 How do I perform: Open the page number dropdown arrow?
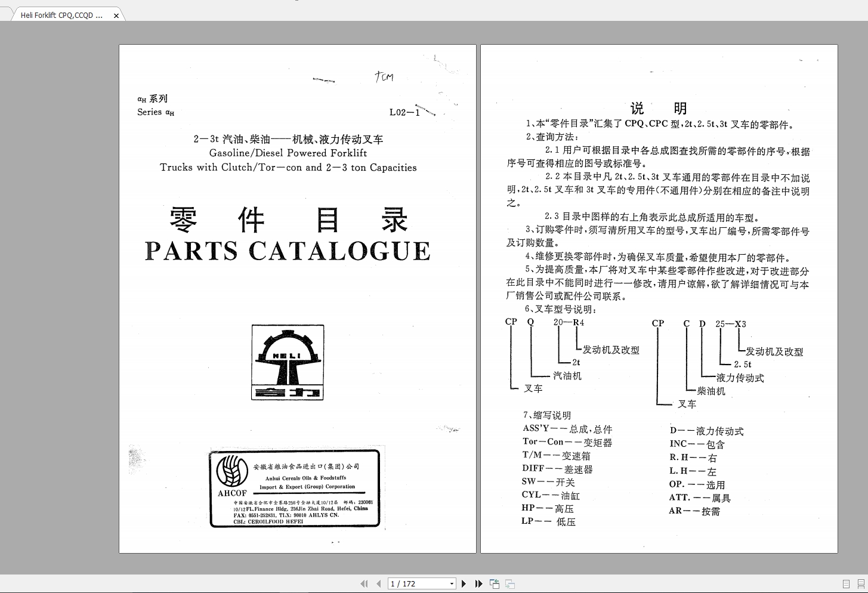[x=452, y=583]
